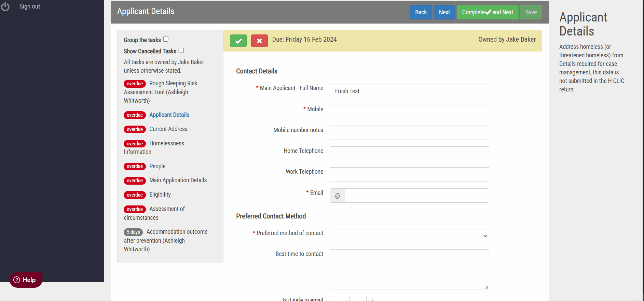Viewport: 644px width, 301px height.
Task: Click the Sign out link
Action: click(x=30, y=6)
